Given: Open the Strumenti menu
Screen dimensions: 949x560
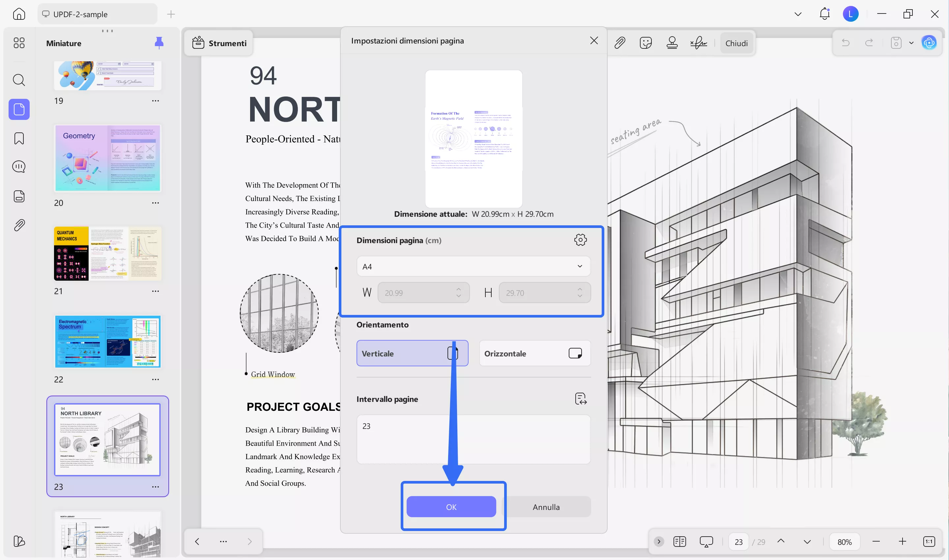Looking at the screenshot, I should pyautogui.click(x=219, y=43).
